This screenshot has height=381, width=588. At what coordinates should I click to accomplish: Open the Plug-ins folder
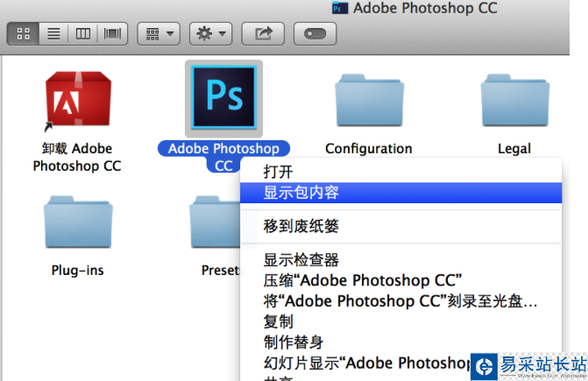point(78,222)
